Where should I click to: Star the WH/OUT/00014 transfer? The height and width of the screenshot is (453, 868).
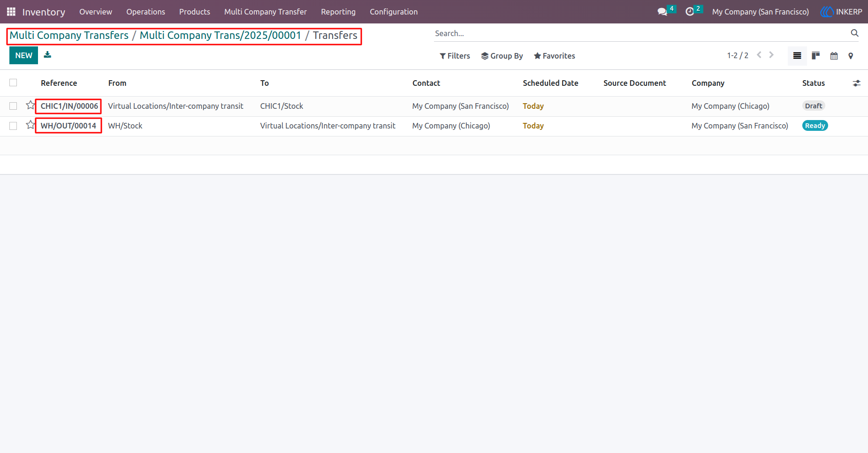click(x=30, y=125)
